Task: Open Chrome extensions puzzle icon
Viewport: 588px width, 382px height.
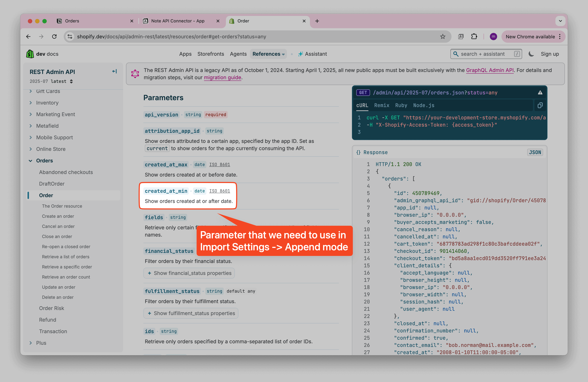Action: 474,37
